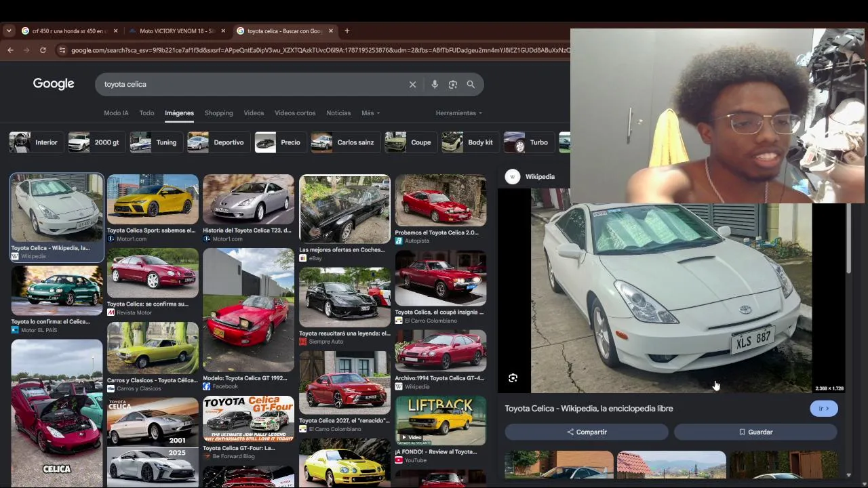The height and width of the screenshot is (488, 868).
Task: Click the Compartir share button
Action: coord(587,432)
